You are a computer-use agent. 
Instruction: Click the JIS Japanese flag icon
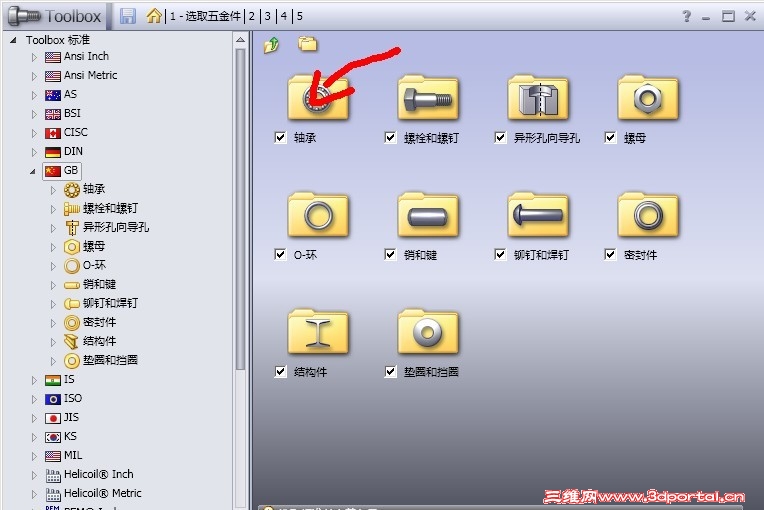(x=53, y=418)
